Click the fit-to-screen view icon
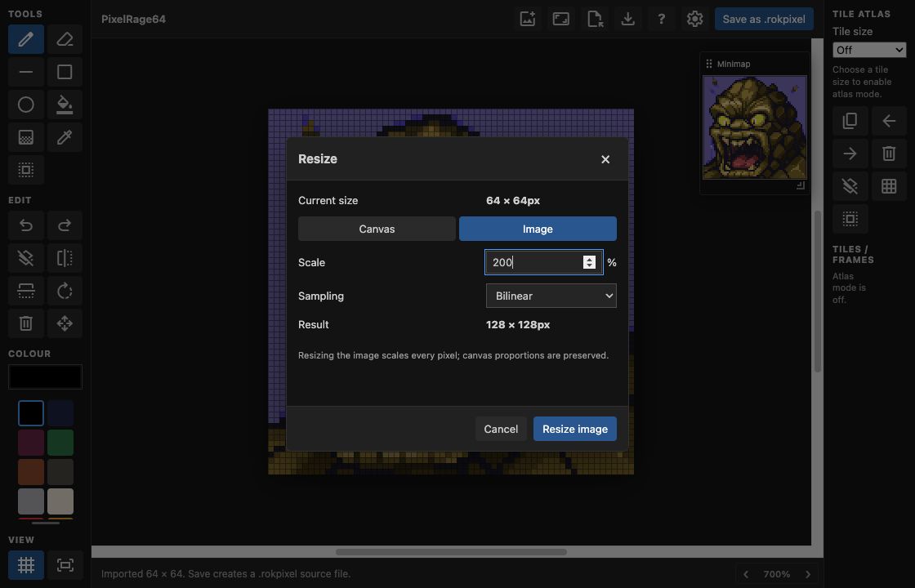 click(x=65, y=564)
